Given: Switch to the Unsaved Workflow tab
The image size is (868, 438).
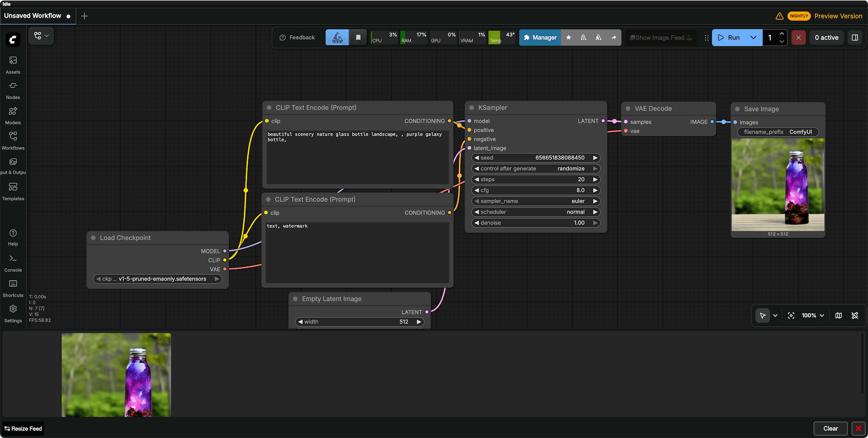Looking at the screenshot, I should (x=33, y=16).
